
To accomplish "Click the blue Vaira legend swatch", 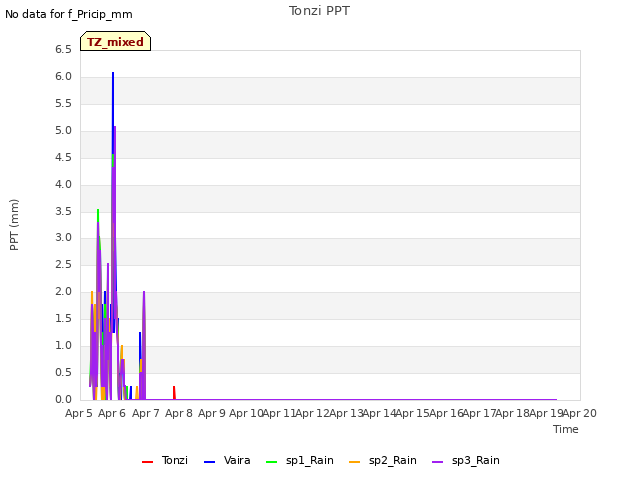I will click(209, 462).
